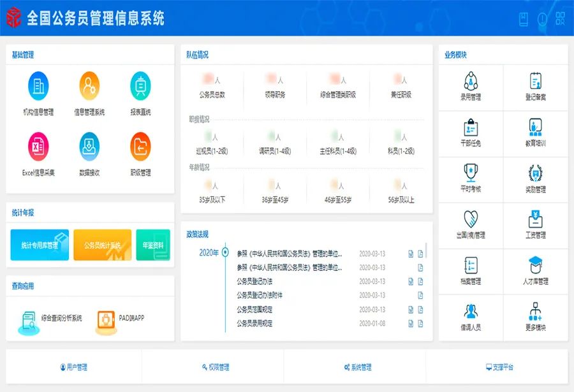Open 用户管理 in bottom bar
574x392 pixels.
73,367
